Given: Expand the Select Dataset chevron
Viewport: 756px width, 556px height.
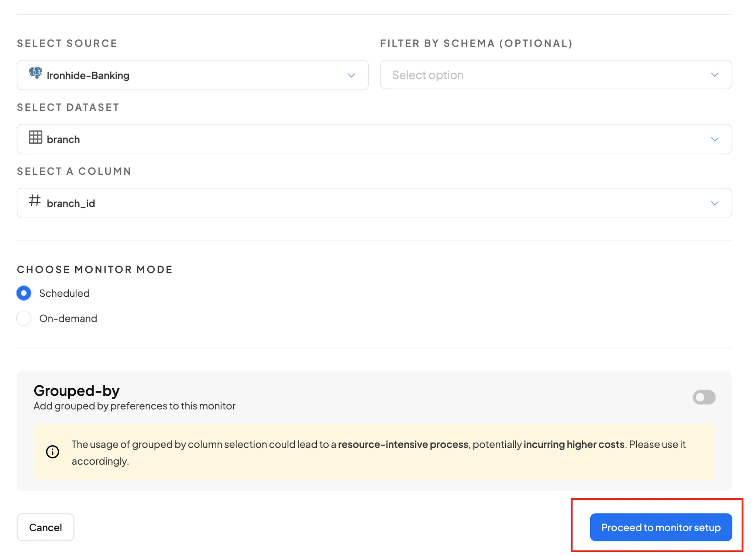Looking at the screenshot, I should [x=714, y=140].
